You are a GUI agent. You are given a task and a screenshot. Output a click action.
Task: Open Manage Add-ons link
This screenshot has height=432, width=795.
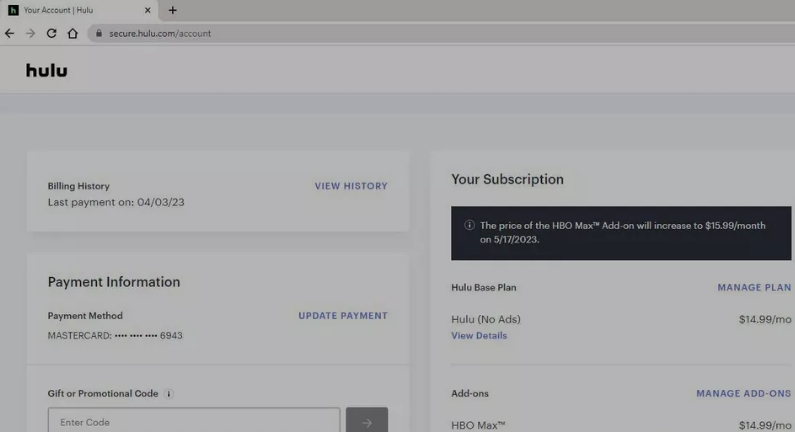(743, 393)
